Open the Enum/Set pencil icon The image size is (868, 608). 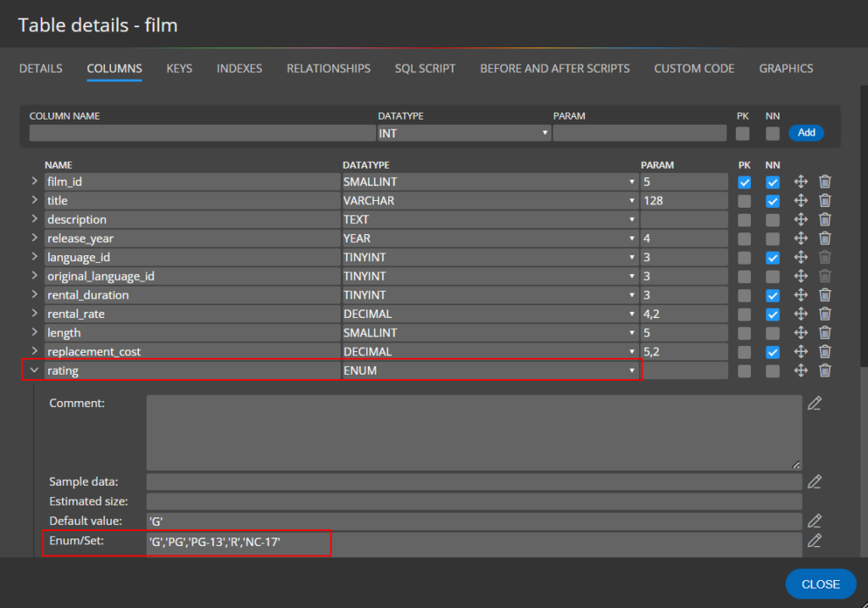click(815, 540)
